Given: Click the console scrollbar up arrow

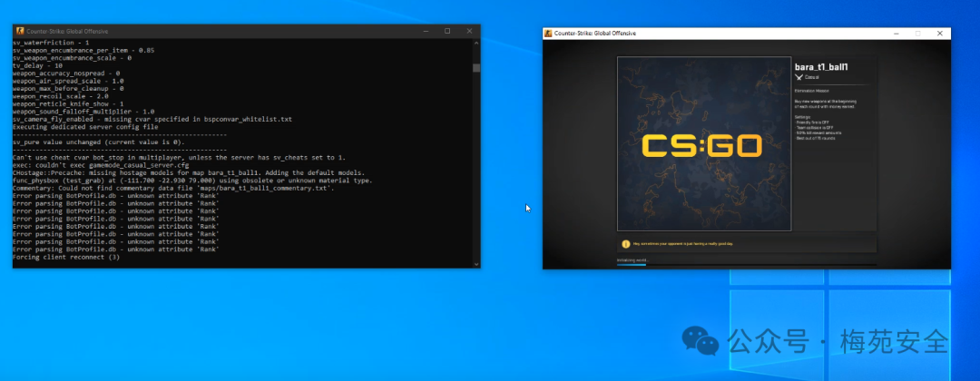Looking at the screenshot, I should [x=476, y=44].
